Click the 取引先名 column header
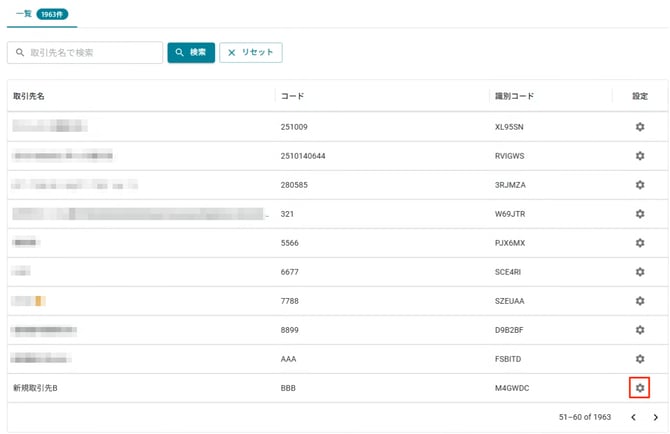670x434 pixels. (x=29, y=97)
